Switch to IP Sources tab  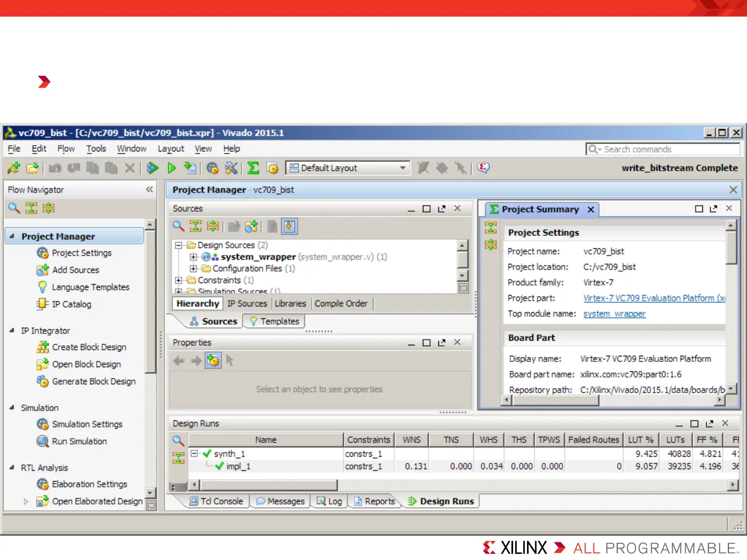pos(247,303)
